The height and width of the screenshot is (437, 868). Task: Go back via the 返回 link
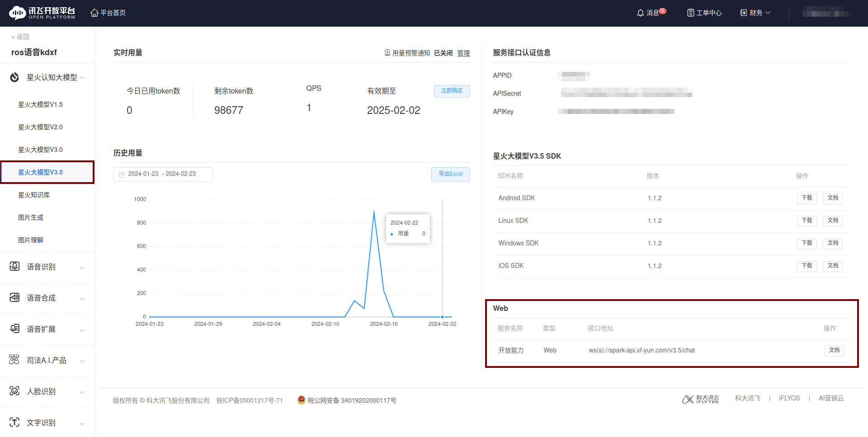click(20, 37)
